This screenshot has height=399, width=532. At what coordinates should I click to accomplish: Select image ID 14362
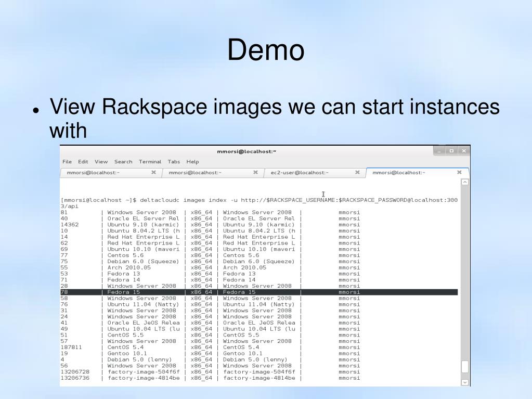pos(70,225)
